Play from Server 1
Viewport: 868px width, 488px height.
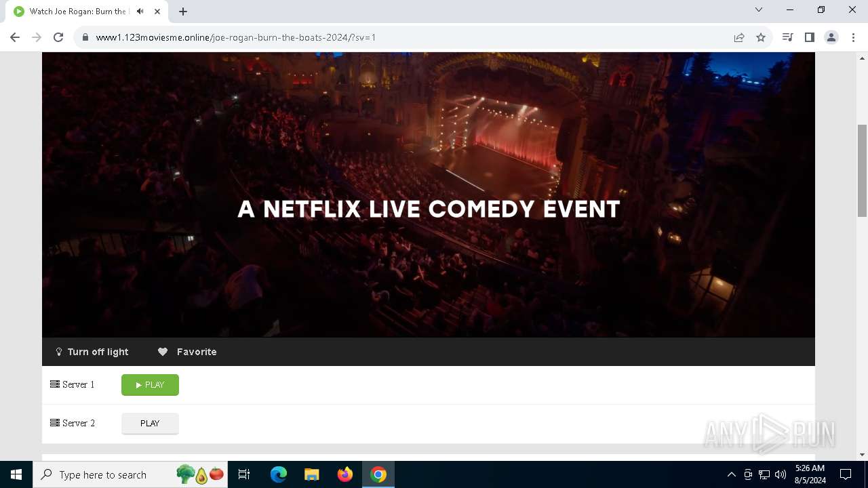[x=150, y=385]
